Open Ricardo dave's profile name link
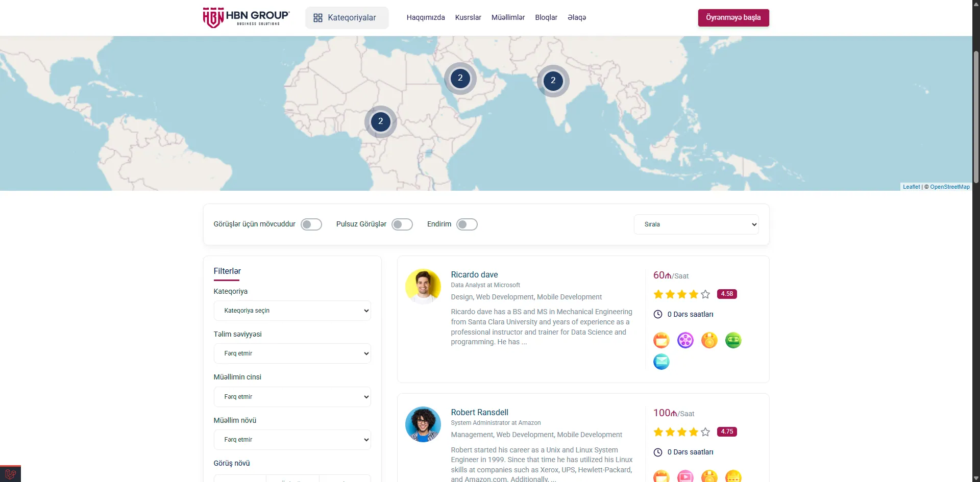 pyautogui.click(x=474, y=274)
